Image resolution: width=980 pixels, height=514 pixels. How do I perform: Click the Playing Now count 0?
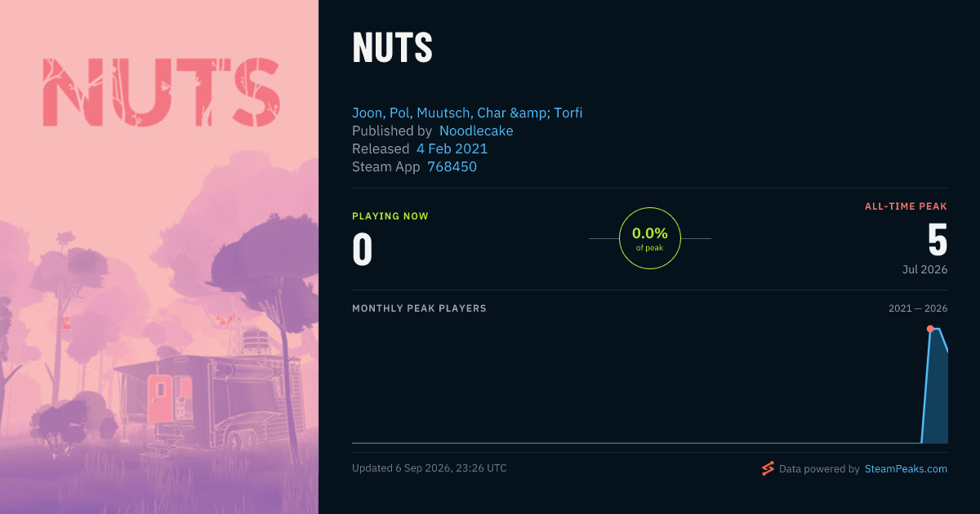coord(362,250)
